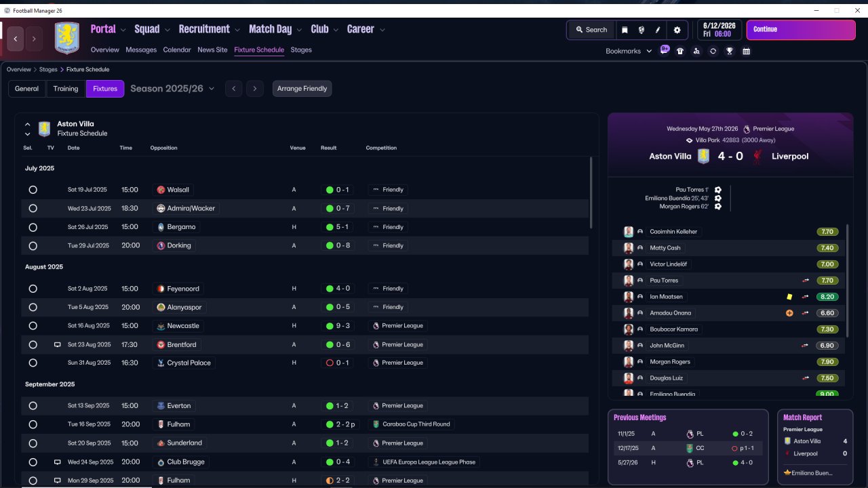This screenshot has height=488, width=868.
Task: Click the Walsall club badge icon
Action: (161, 190)
